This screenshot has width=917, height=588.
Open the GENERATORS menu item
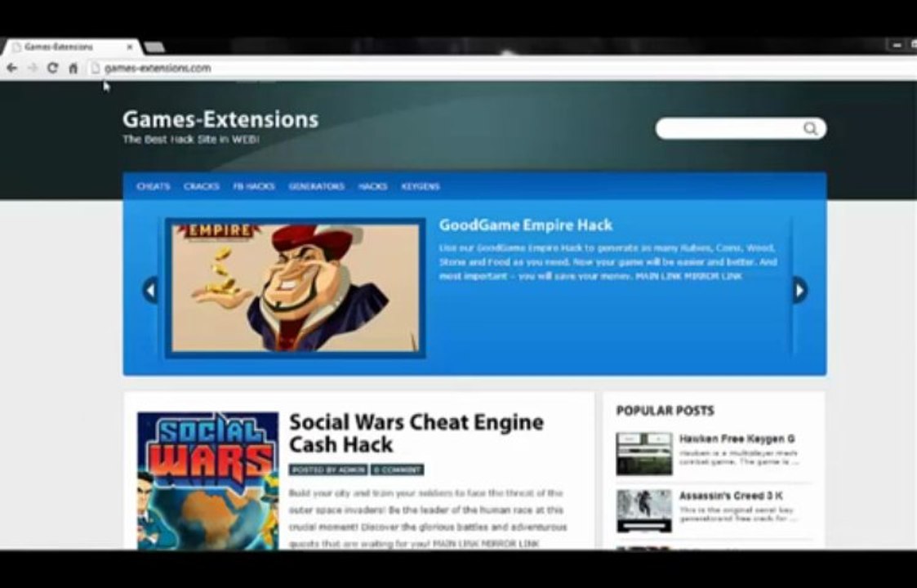[316, 186]
